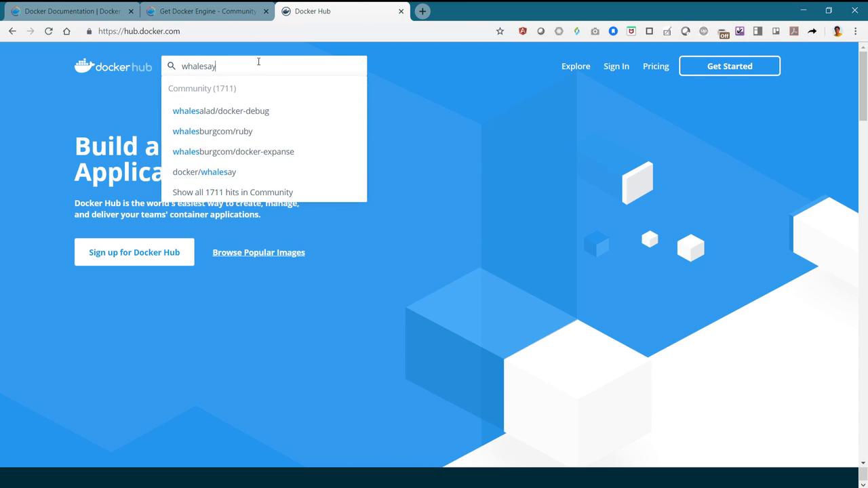This screenshot has width=868, height=488.
Task: Open a new browser tab
Action: point(422,12)
